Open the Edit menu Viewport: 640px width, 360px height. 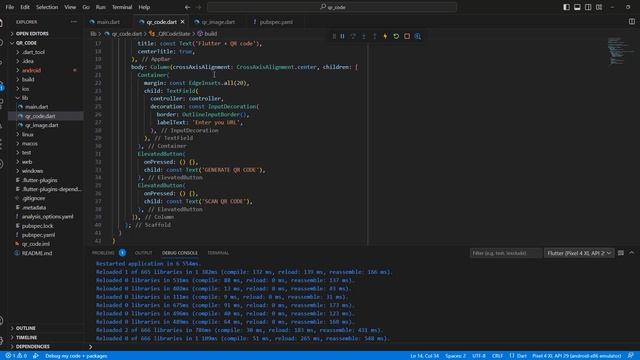[25, 7]
